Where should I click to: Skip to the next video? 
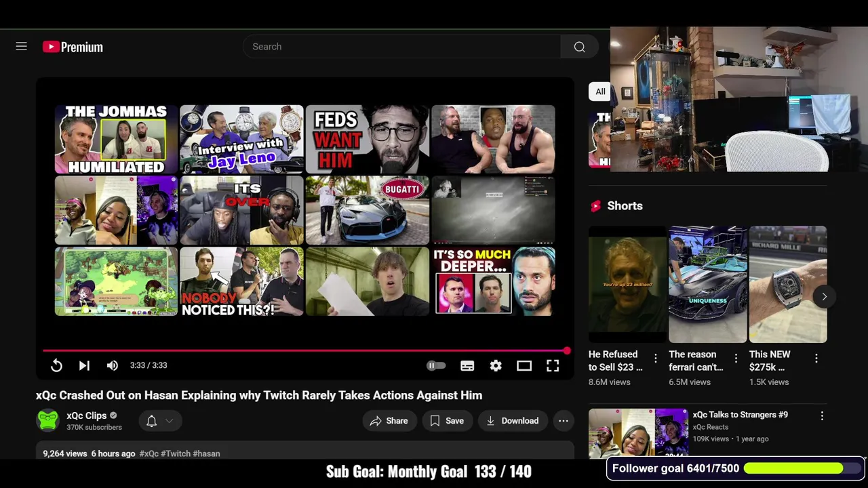(x=84, y=365)
